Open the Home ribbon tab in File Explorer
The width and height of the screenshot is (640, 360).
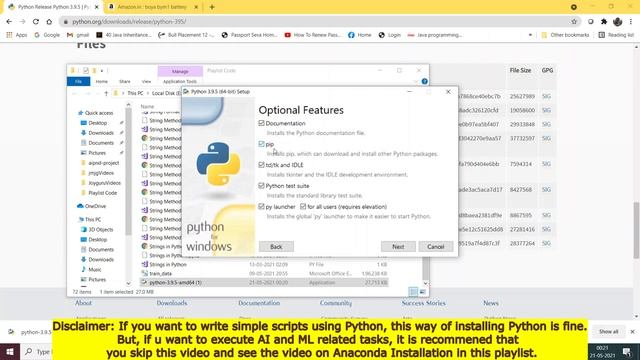pyautogui.click(x=102, y=82)
